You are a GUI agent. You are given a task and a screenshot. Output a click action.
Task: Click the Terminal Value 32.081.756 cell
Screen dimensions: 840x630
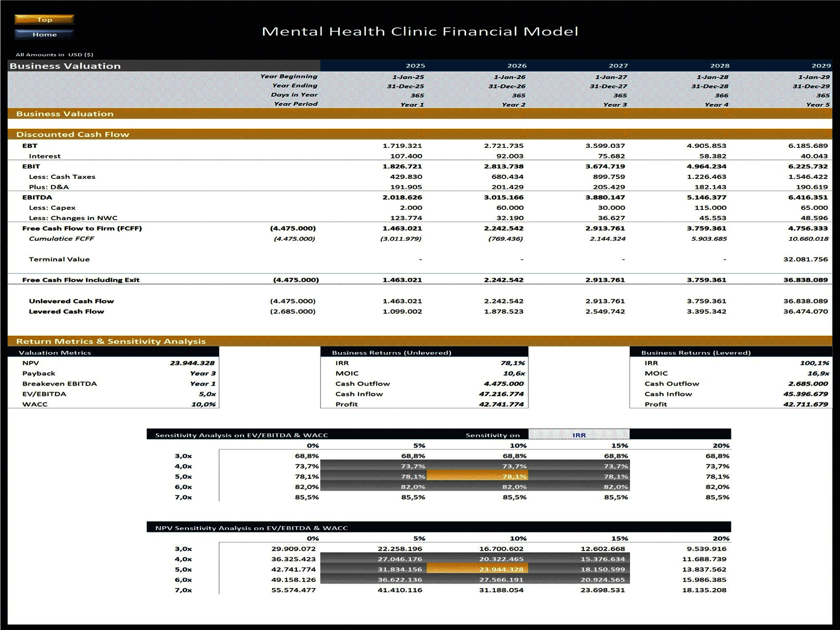pos(805,259)
